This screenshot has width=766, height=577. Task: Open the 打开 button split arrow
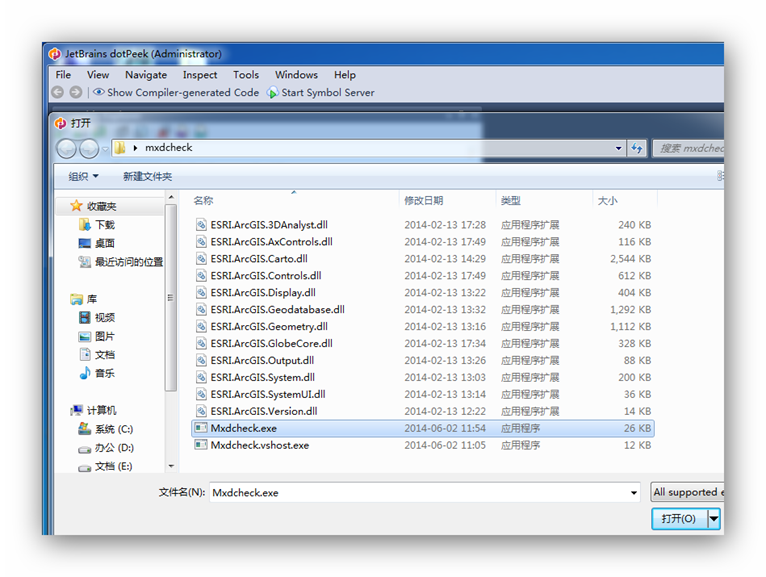click(714, 519)
